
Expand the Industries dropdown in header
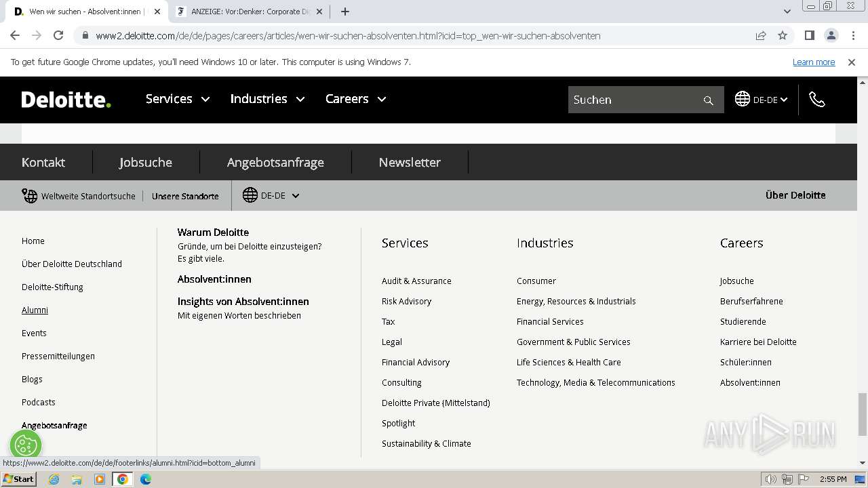tap(267, 99)
